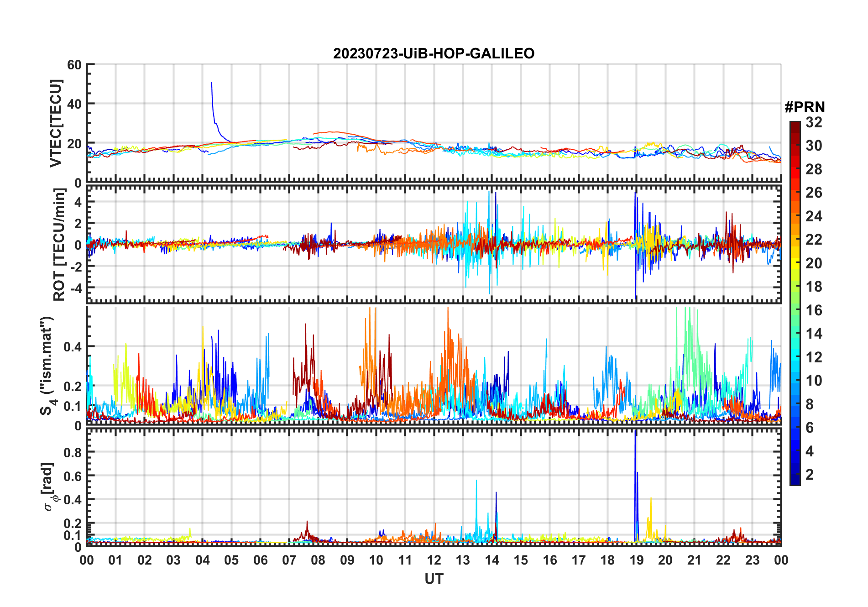Click x-axis hour label 12
Image resolution: width=868 pixels, height=607 pixels.
(x=434, y=560)
